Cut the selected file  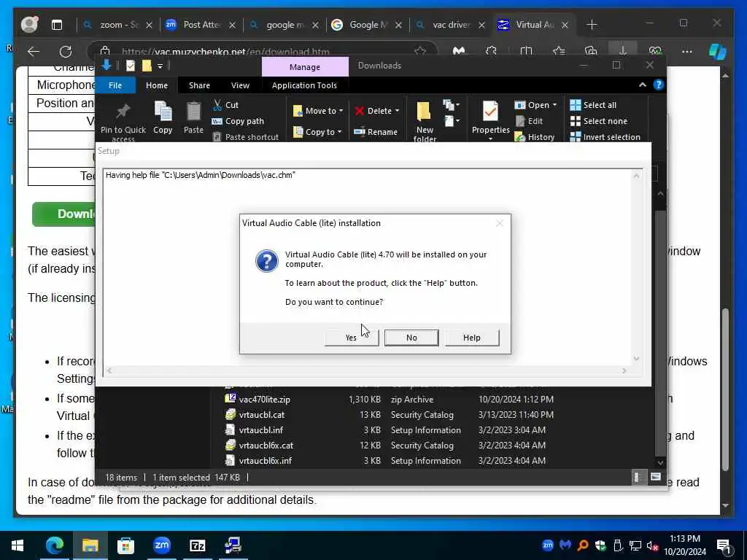pyautogui.click(x=225, y=105)
